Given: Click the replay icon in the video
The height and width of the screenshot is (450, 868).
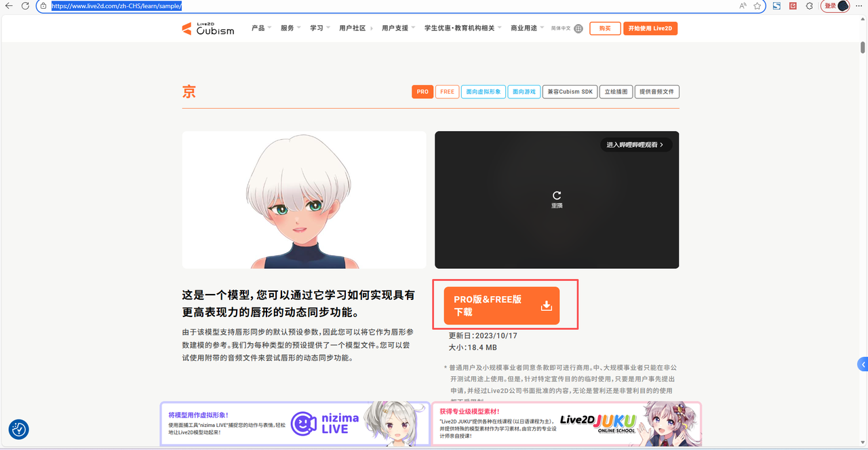Looking at the screenshot, I should click(557, 195).
